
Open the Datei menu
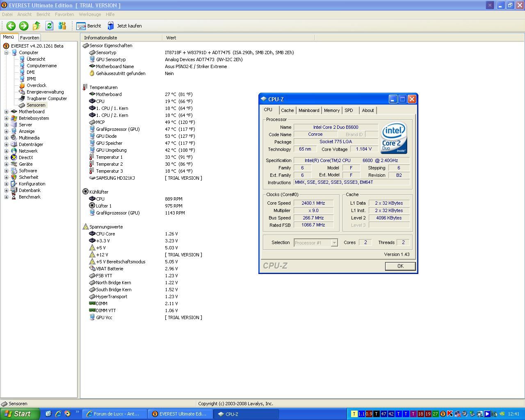pyautogui.click(x=7, y=14)
